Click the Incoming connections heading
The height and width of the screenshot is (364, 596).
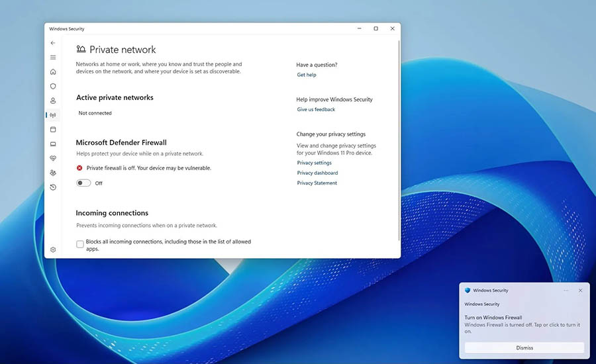coord(112,213)
